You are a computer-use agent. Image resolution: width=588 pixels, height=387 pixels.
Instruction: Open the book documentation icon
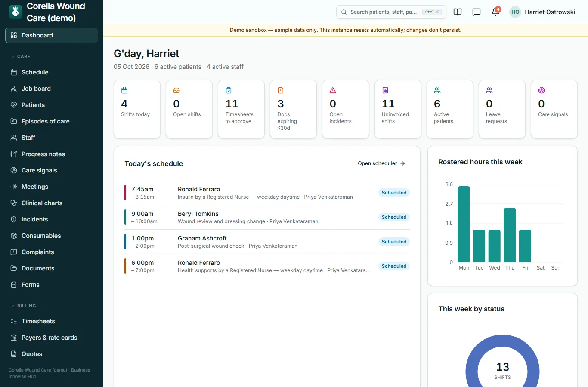click(458, 12)
